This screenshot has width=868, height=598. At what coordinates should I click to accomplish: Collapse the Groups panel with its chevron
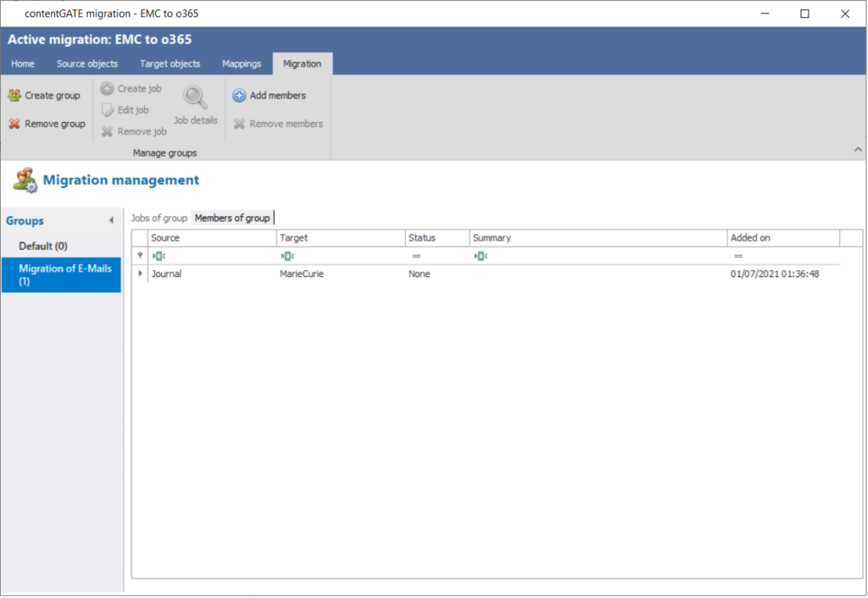(111, 220)
